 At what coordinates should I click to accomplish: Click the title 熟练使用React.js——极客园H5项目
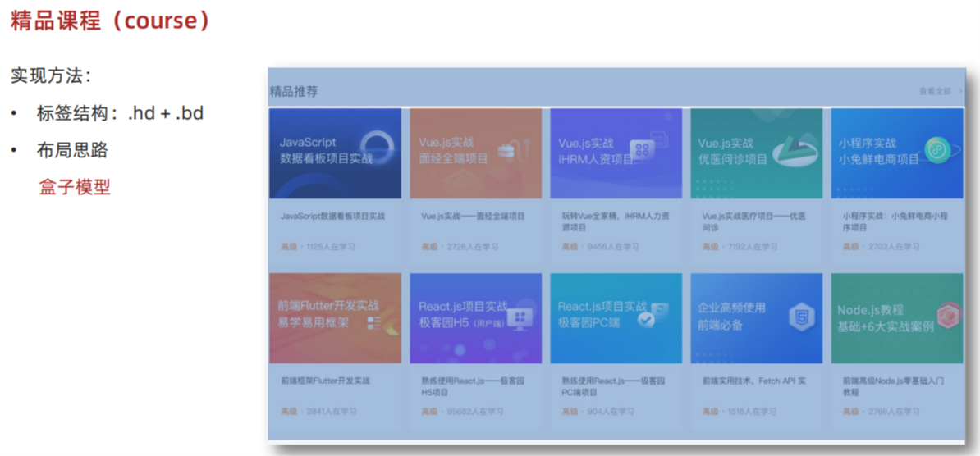point(473,386)
